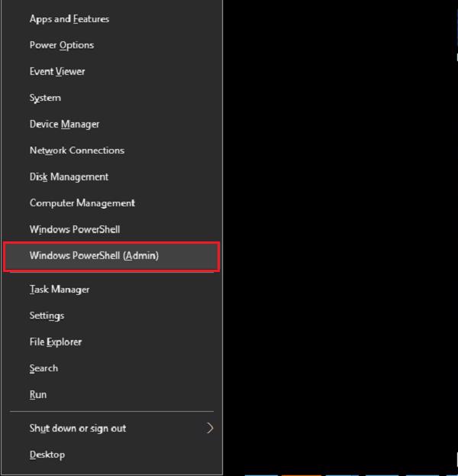
Task: Launch Event Viewer
Action: 111,72
